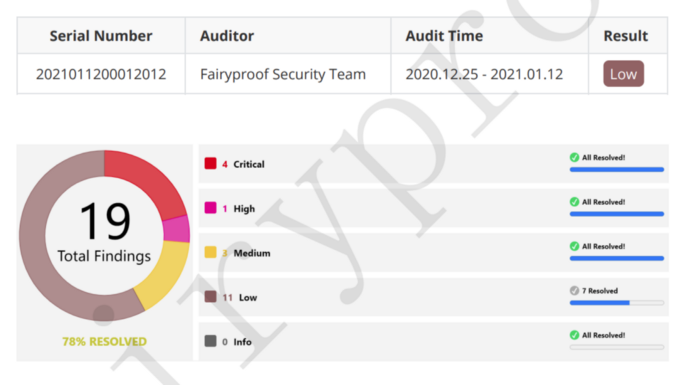Click the gray check icon beside 7 Resolved
The height and width of the screenshot is (385, 700).
(574, 291)
